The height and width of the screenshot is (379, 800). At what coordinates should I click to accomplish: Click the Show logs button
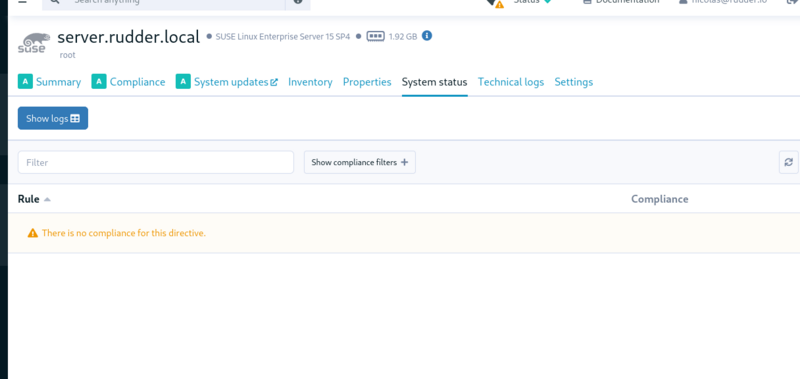pyautogui.click(x=53, y=118)
